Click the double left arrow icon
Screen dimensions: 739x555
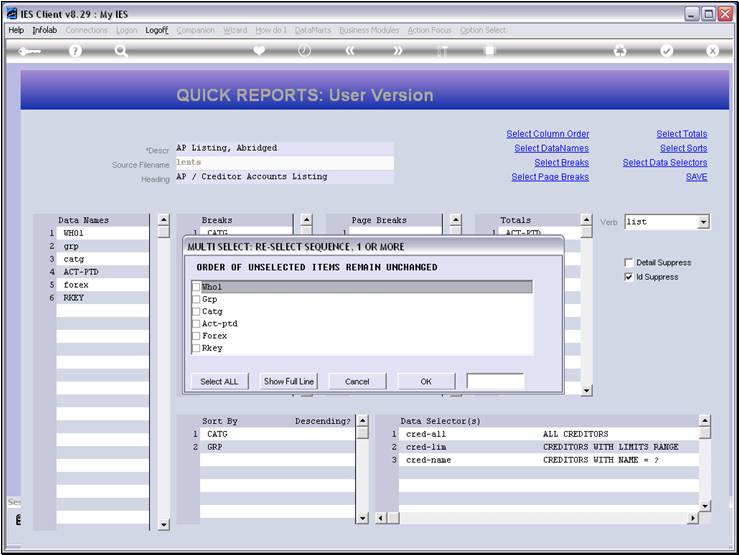(350, 50)
